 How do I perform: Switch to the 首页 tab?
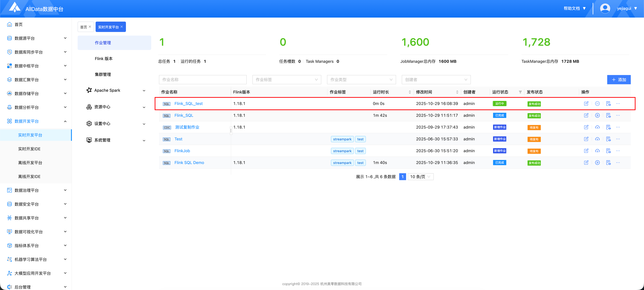pyautogui.click(x=84, y=27)
